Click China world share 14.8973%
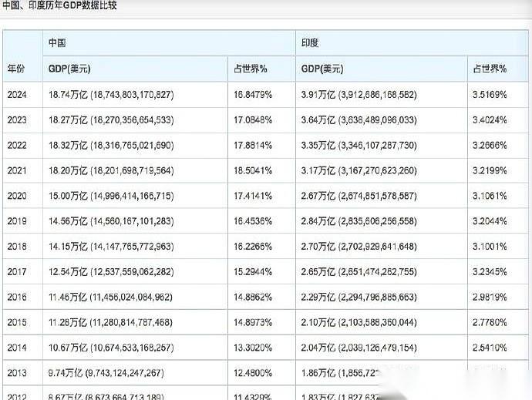This screenshot has height=400, width=532. click(x=253, y=322)
